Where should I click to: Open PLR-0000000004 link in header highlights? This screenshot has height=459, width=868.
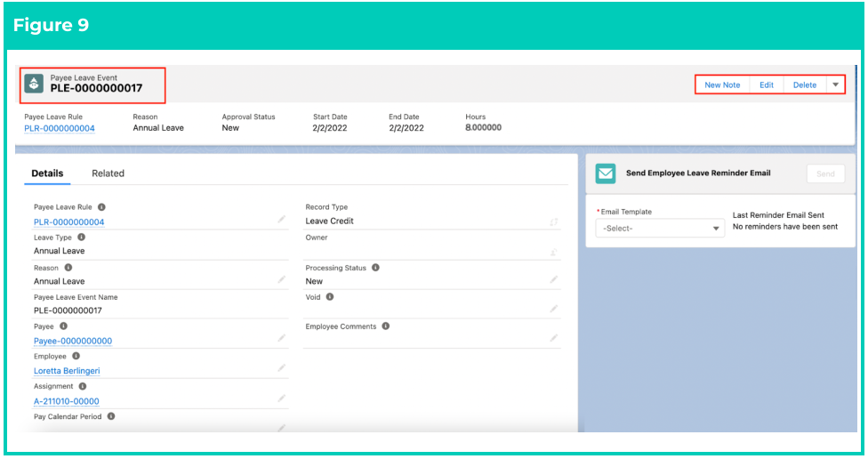(x=60, y=128)
